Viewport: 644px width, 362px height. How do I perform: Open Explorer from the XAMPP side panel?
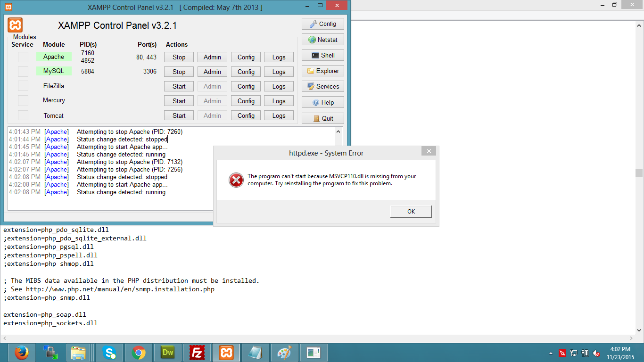coord(323,71)
